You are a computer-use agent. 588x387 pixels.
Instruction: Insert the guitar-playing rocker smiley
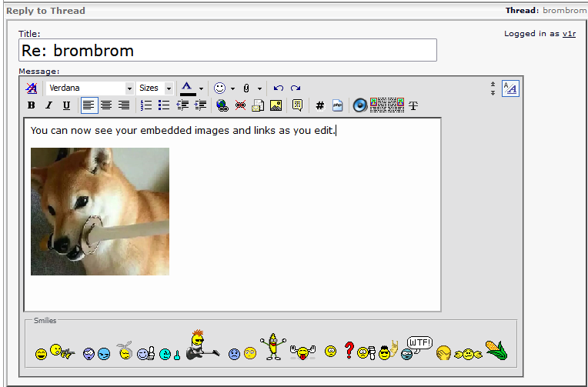pos(202,345)
